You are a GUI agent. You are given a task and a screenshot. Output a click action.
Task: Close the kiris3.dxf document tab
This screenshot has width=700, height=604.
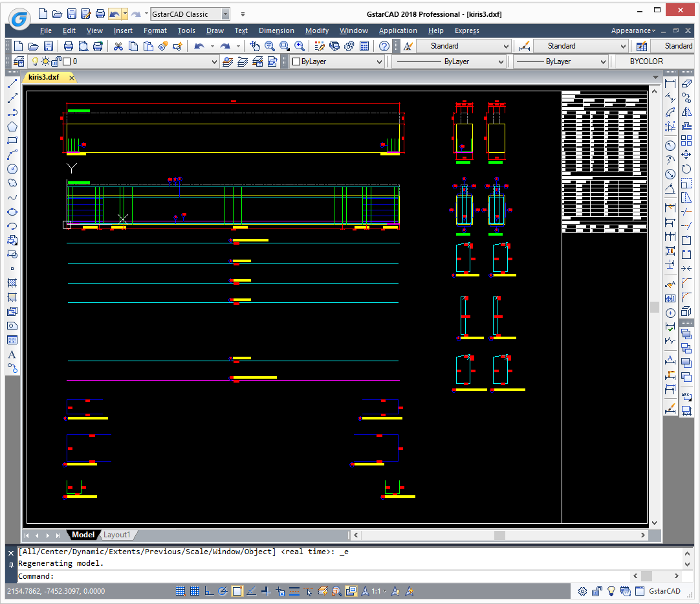[71, 78]
